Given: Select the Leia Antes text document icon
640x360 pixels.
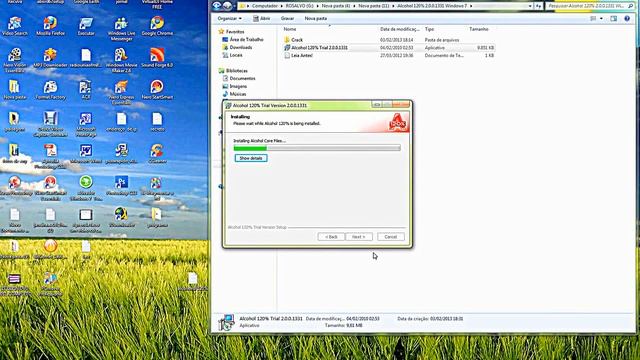Looking at the screenshot, I should pyautogui.click(x=287, y=56).
